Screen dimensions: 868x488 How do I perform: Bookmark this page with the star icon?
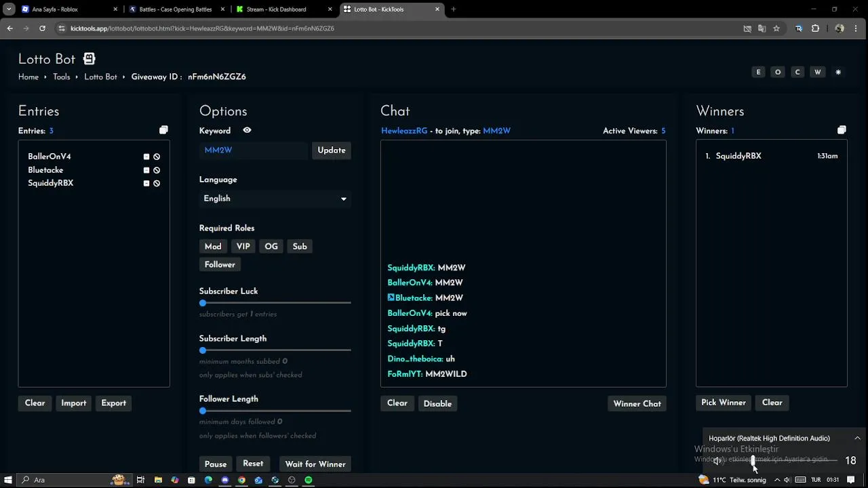(776, 28)
